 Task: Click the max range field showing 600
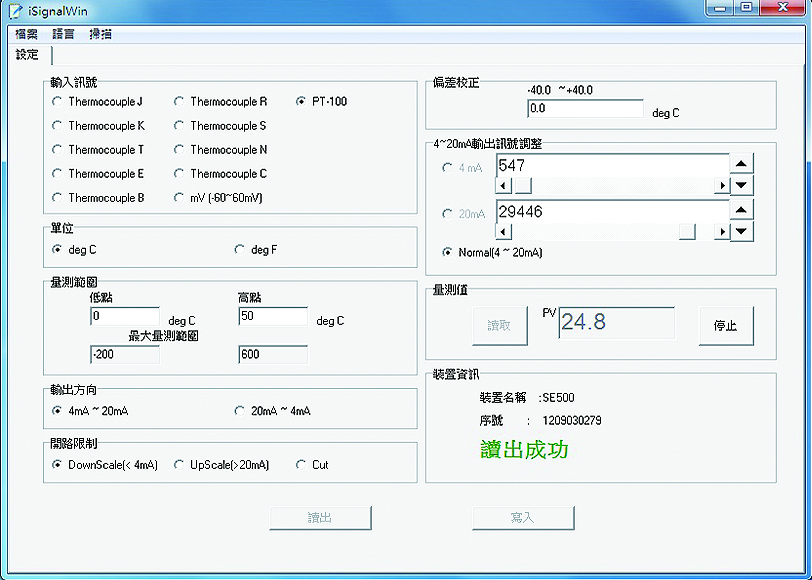click(x=273, y=355)
